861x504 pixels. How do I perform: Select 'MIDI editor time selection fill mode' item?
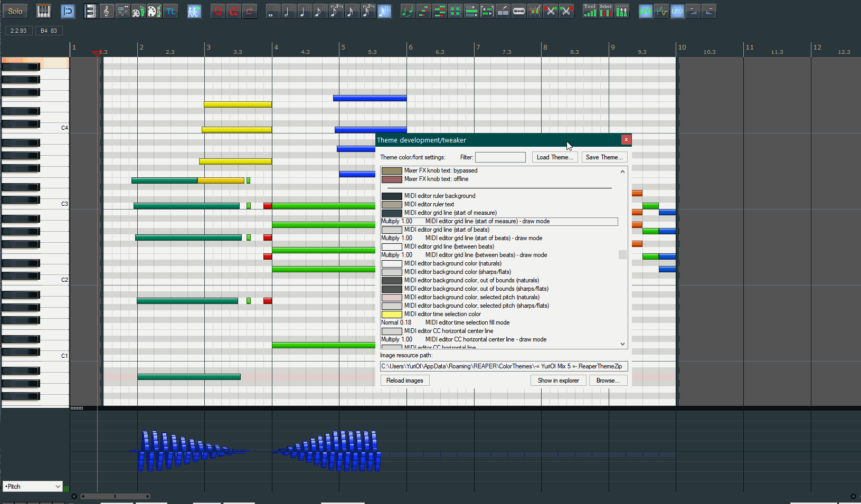coord(467,322)
